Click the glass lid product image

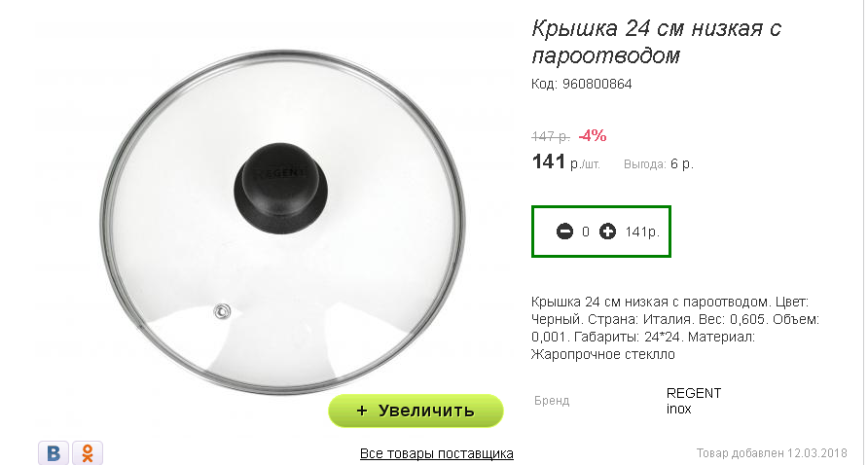click(282, 222)
